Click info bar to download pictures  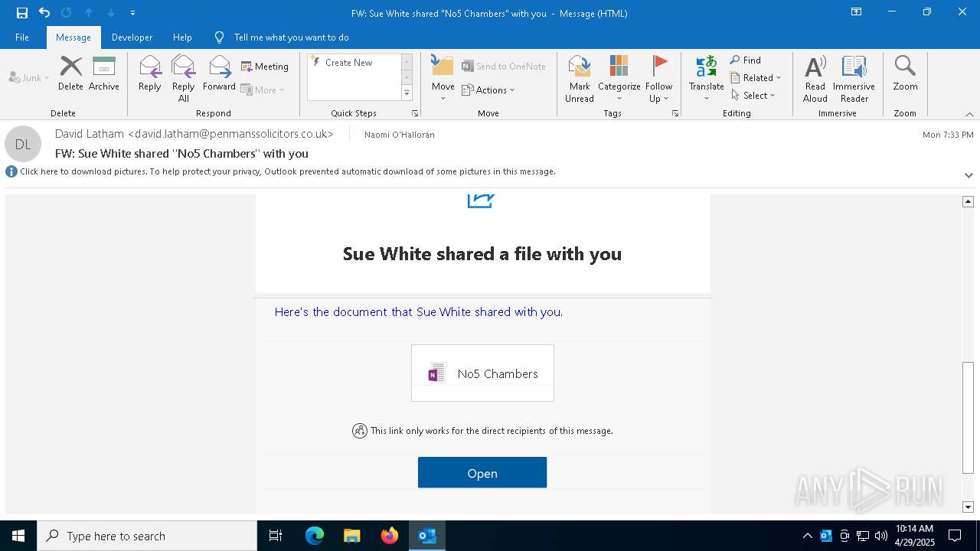click(x=288, y=171)
